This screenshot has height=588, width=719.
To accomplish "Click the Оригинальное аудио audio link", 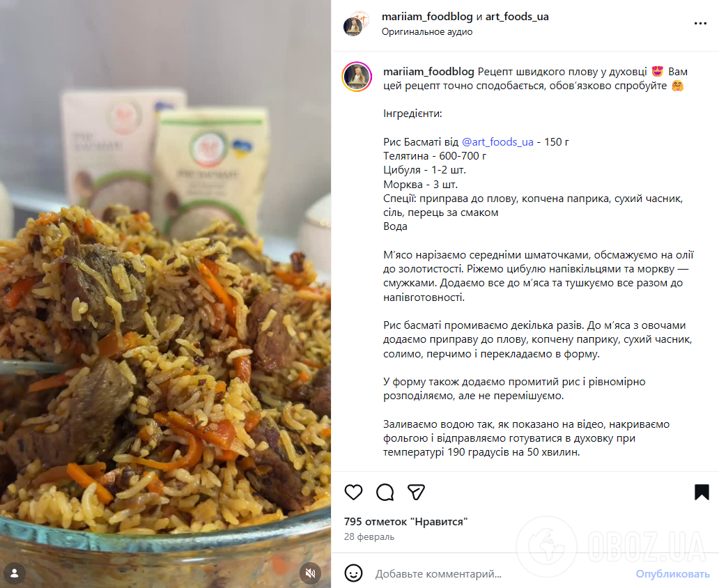I will coord(427,31).
